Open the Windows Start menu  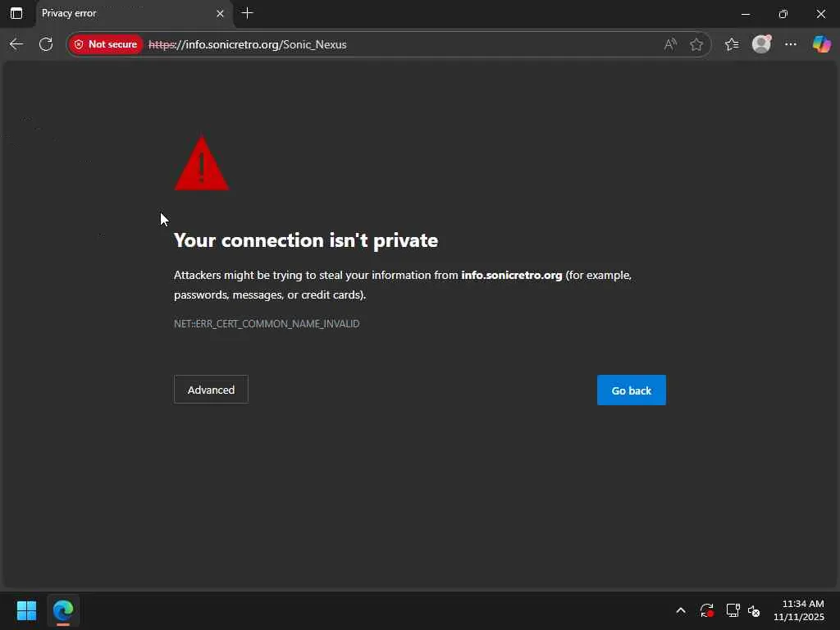click(x=26, y=609)
